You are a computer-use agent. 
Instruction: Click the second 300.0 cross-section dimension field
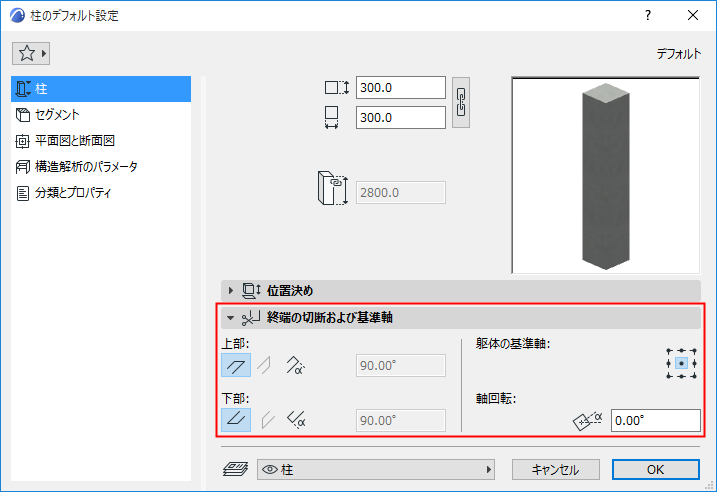[x=401, y=118]
